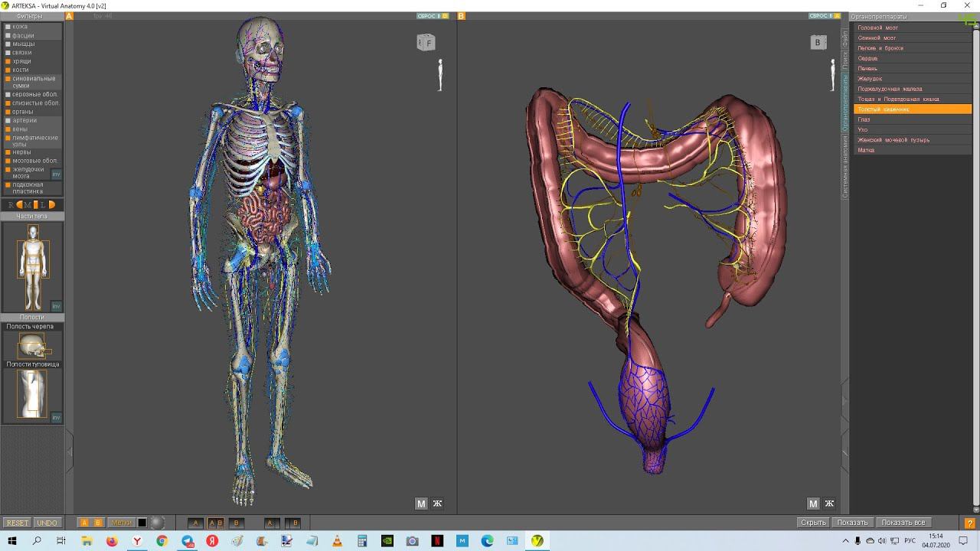Viewport: 980px width, 551px height.
Task: Collapse the Фильтры panel header
Action: coord(30,16)
